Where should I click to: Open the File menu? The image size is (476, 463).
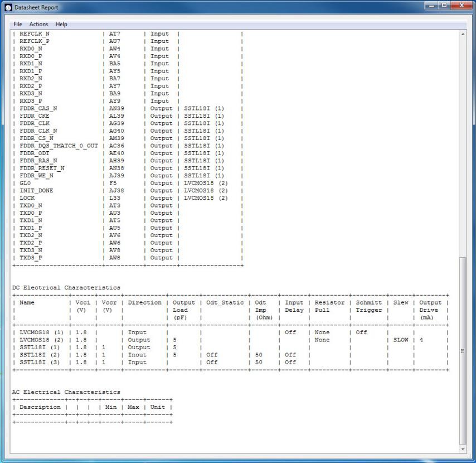(18, 25)
